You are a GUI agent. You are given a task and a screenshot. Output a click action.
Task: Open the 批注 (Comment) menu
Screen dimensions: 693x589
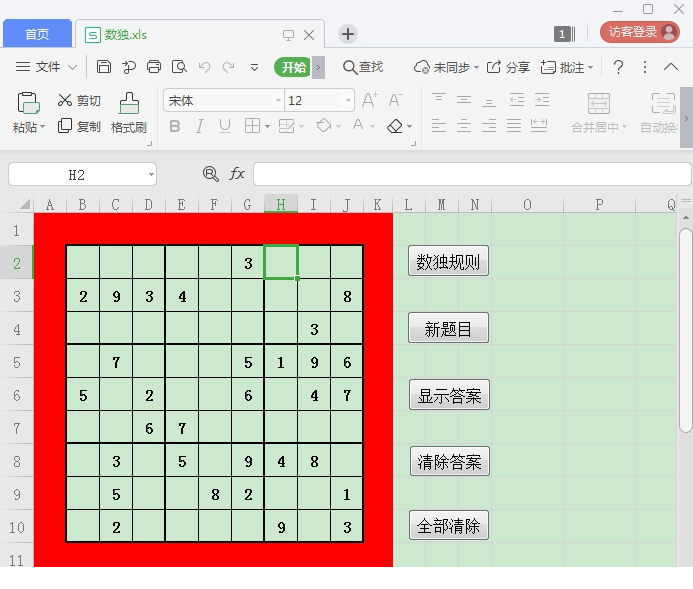click(x=567, y=67)
